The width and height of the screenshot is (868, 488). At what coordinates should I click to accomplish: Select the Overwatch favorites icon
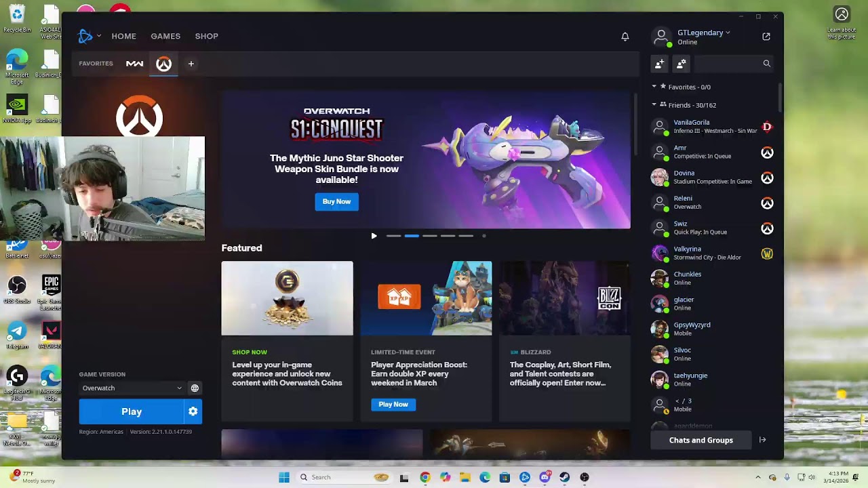click(x=163, y=64)
